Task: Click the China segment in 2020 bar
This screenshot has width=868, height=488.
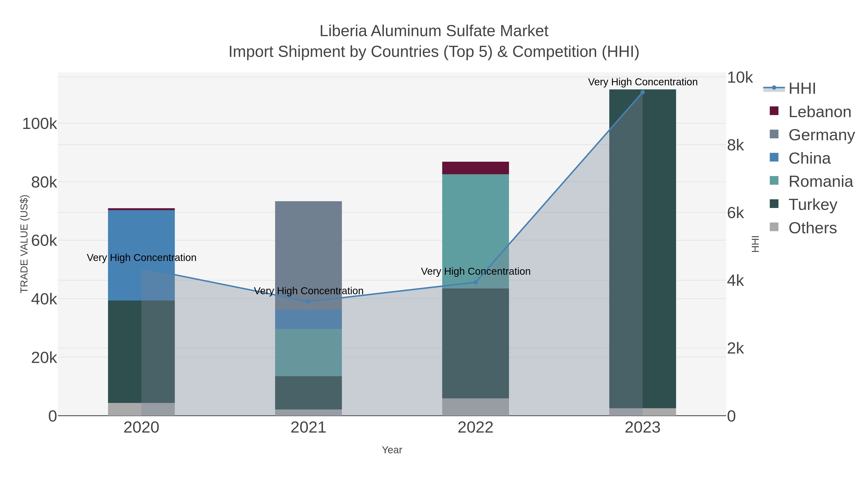Action: click(x=141, y=255)
